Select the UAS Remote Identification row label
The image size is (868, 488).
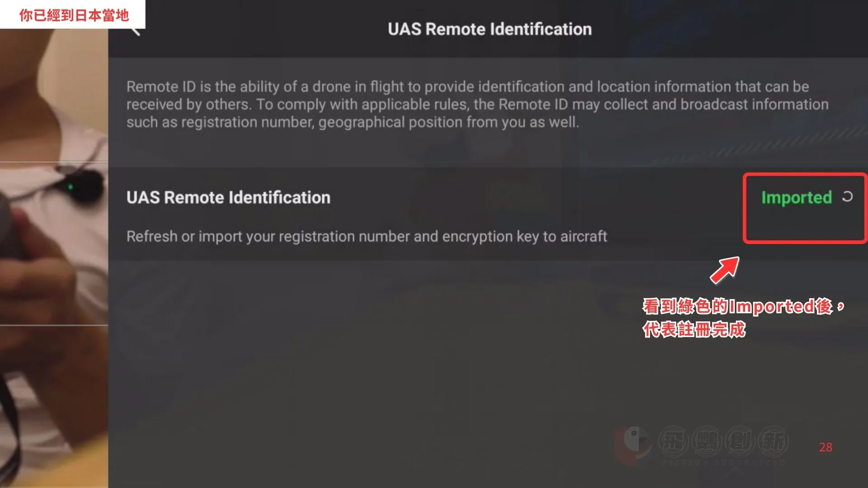pos(228,197)
